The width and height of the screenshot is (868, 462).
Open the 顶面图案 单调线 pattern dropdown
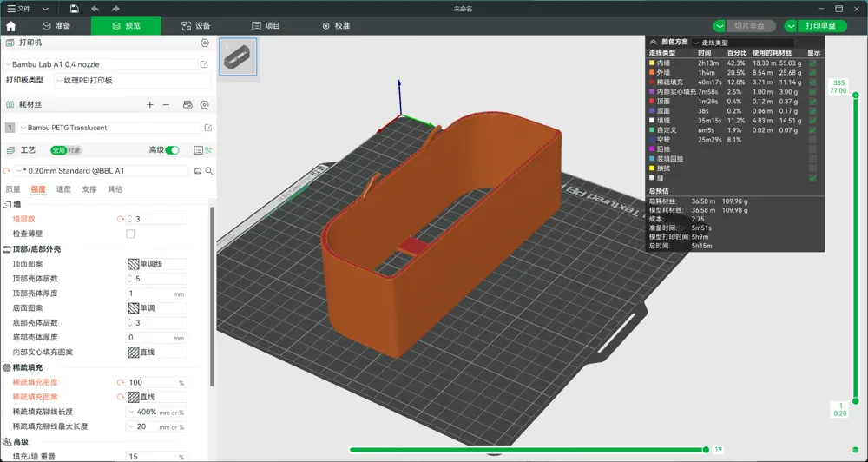pos(156,264)
